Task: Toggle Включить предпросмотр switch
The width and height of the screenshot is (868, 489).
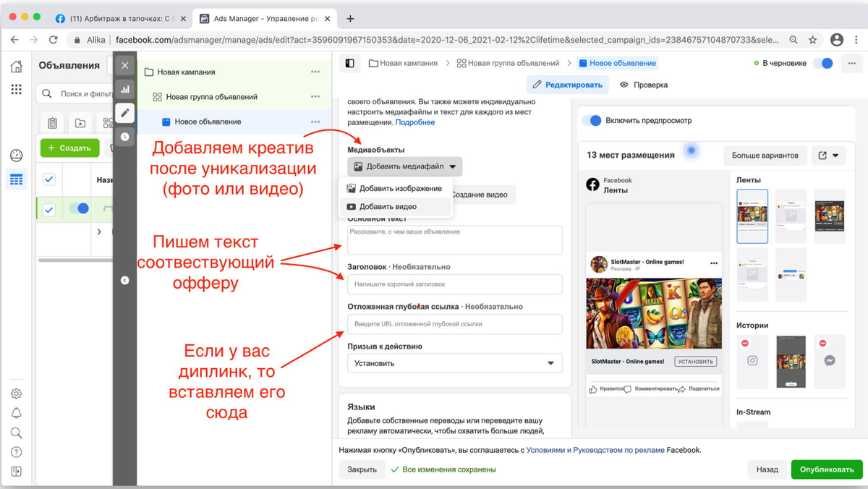Action: click(x=592, y=121)
